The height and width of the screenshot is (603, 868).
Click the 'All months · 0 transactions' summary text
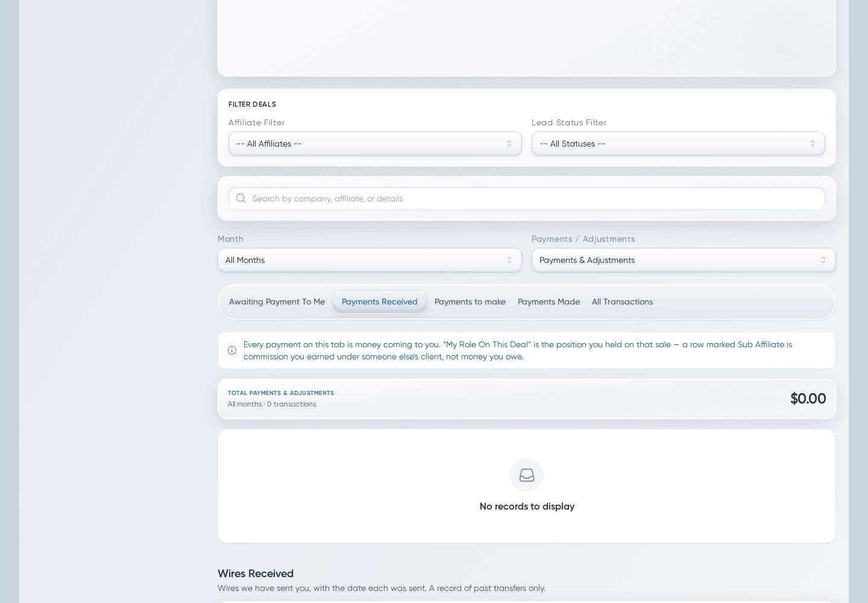pyautogui.click(x=272, y=404)
